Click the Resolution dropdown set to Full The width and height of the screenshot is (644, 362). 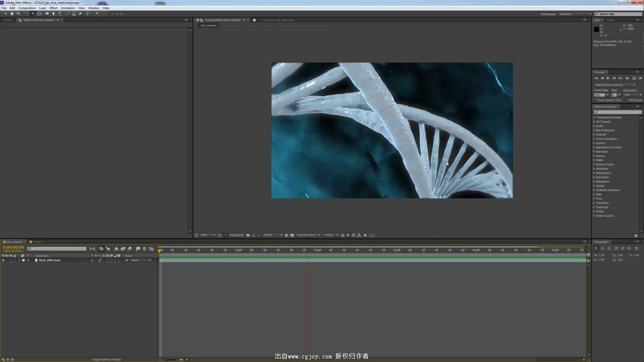pos(632,95)
